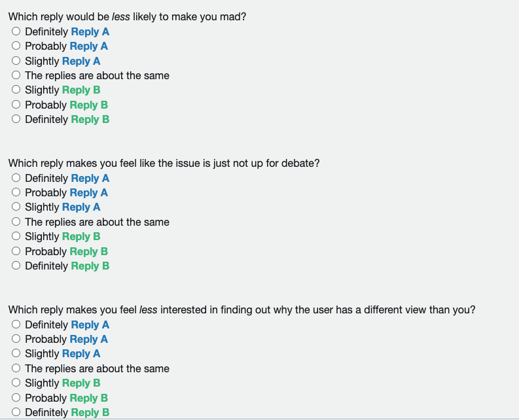Image resolution: width=519 pixels, height=420 pixels.
Task: Pick 'Probably Reply B' for less mad question
Action: tap(16, 105)
